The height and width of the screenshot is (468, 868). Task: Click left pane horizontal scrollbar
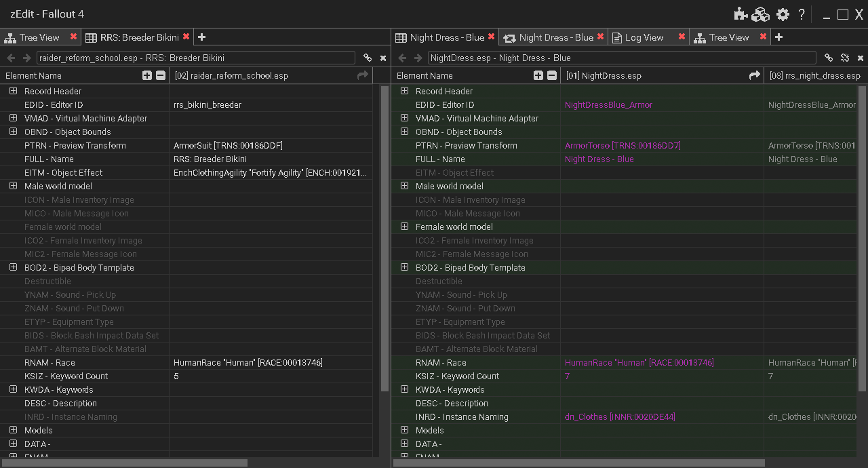tap(124, 463)
